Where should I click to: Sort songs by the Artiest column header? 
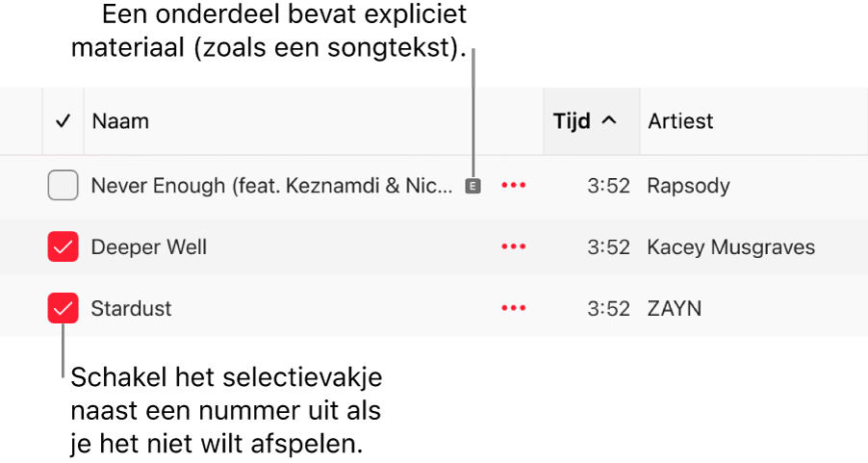680,121
